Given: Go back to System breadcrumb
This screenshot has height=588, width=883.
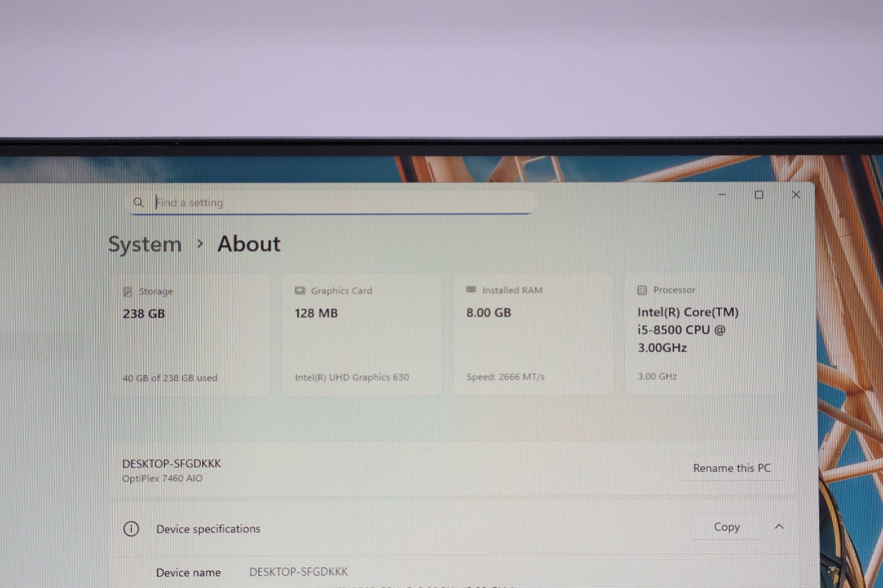Looking at the screenshot, I should click(x=145, y=244).
